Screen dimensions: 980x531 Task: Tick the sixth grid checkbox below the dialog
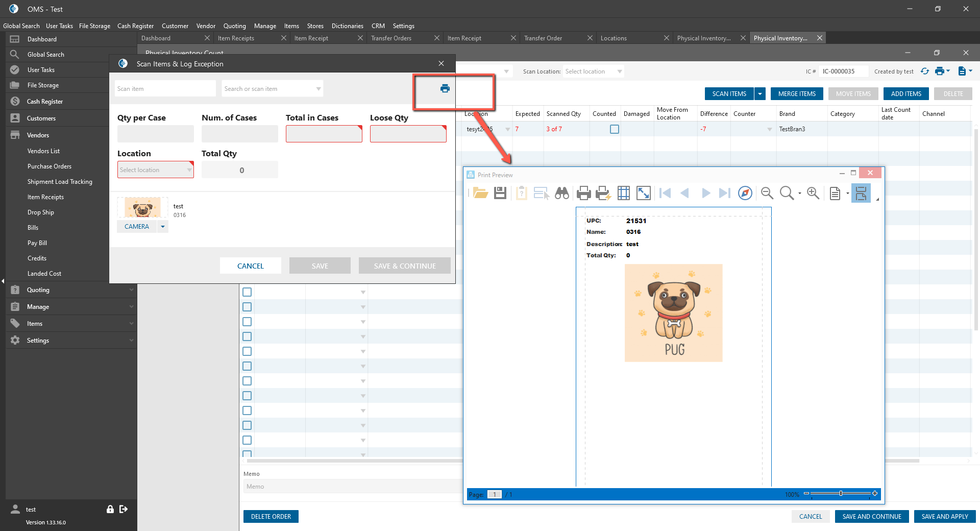(247, 366)
